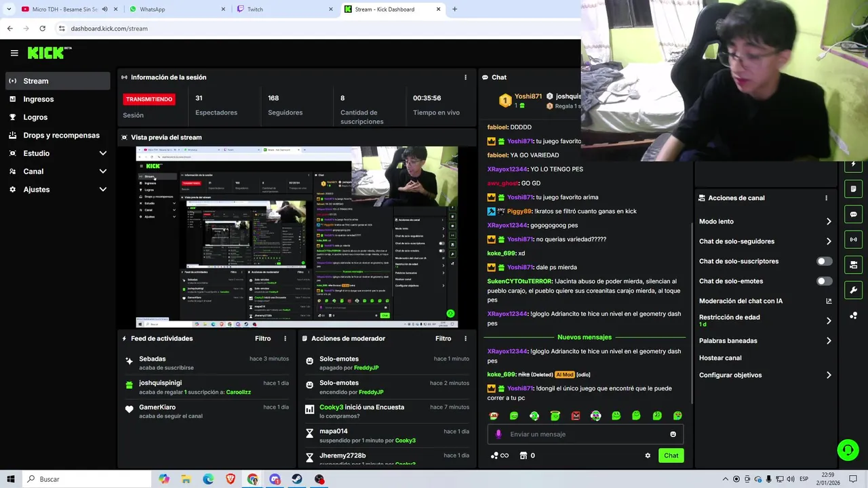868x488 pixels.
Task: Open Acciones de canal three-dot menu
Action: click(x=826, y=198)
